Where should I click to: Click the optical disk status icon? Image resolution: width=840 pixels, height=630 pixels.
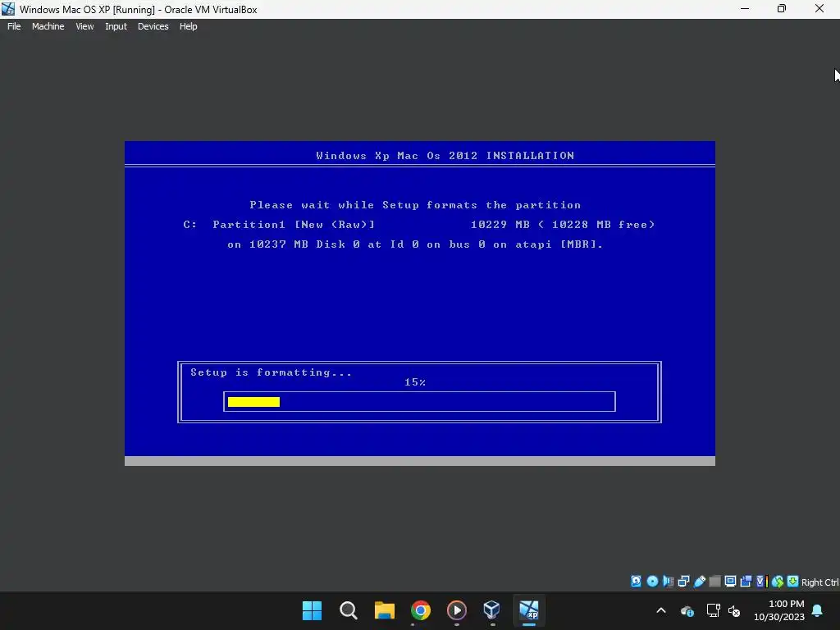point(652,582)
